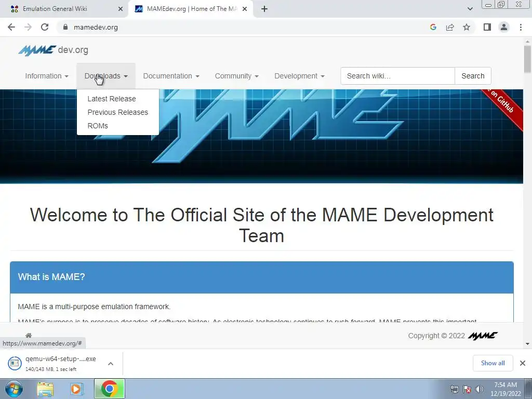Click the Chrome taskbar icon
This screenshot has height=399, width=532.
[109, 389]
